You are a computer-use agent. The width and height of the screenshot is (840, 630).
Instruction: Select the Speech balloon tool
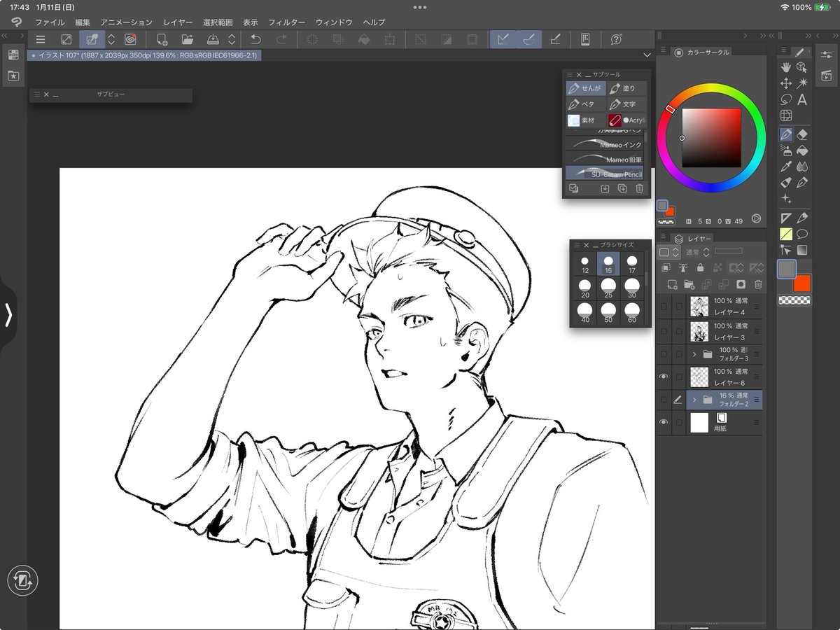(802, 234)
